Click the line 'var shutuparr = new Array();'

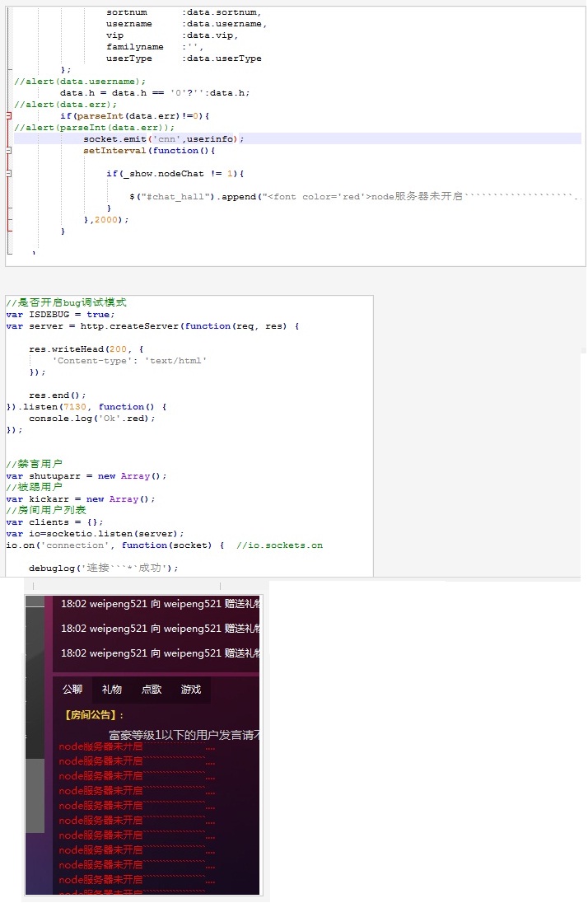pyautogui.click(x=86, y=475)
